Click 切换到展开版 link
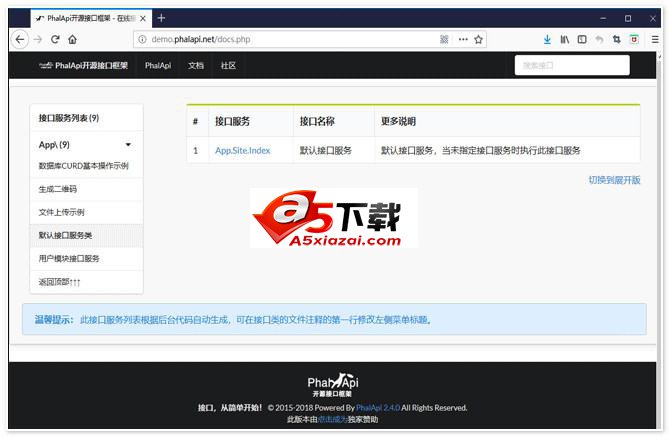Screen dimensions: 669x437 pos(614,180)
